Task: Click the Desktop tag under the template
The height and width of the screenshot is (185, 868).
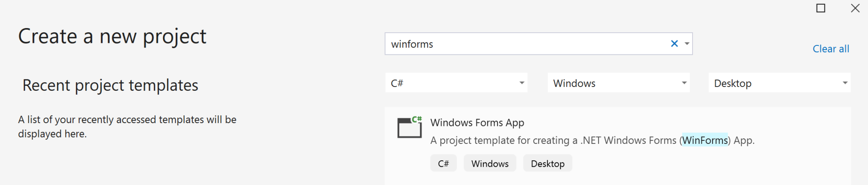Action: 548,164
